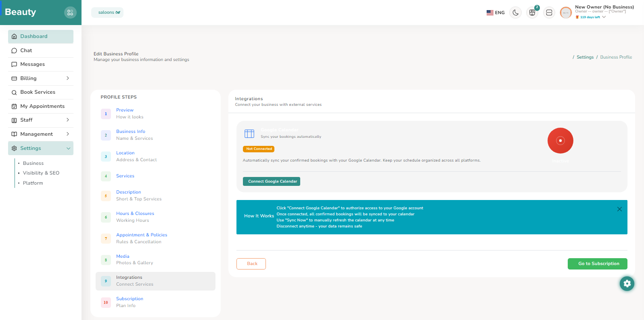Toggle dark mode moon icon
Viewport: 644px width, 320px height.
tap(515, 13)
